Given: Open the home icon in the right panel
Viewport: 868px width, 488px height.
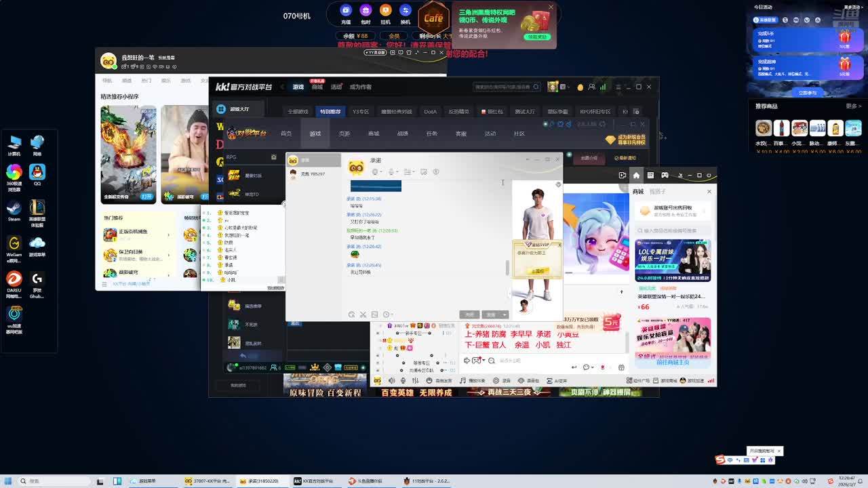Looking at the screenshot, I should click(636, 176).
